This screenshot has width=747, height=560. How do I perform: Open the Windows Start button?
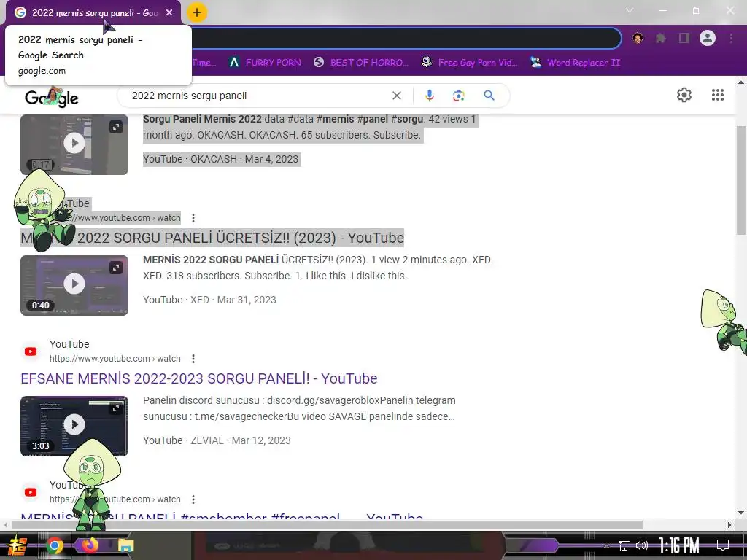18,545
